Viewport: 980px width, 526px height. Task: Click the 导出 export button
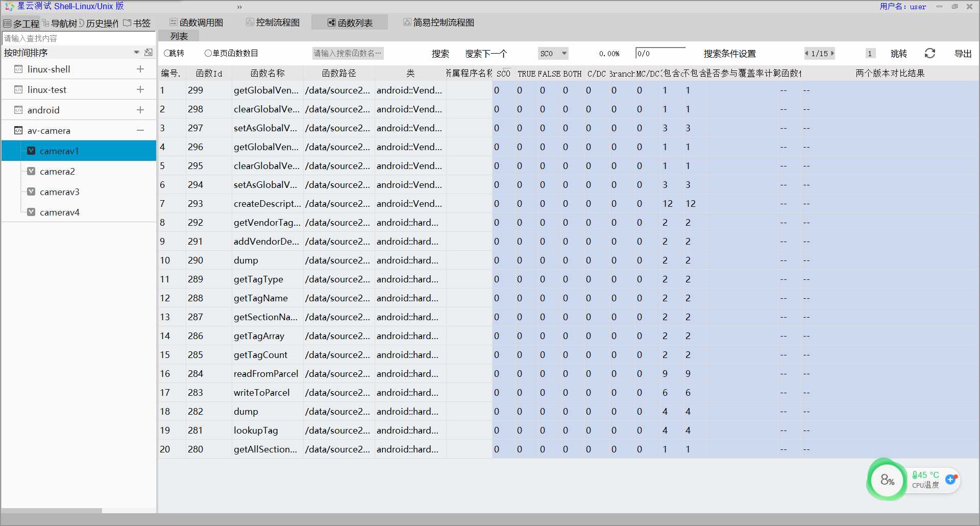[963, 54]
